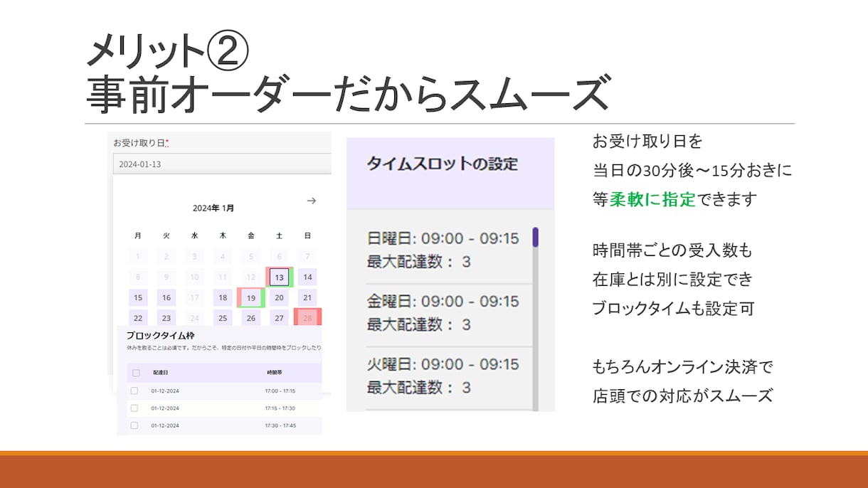Open the お受け取り日 date field showing 2024-01-13
868x488 pixels.
pos(222,164)
